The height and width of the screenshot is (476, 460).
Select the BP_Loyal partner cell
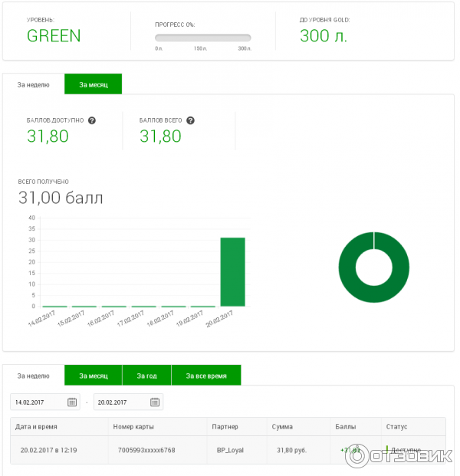point(230,450)
